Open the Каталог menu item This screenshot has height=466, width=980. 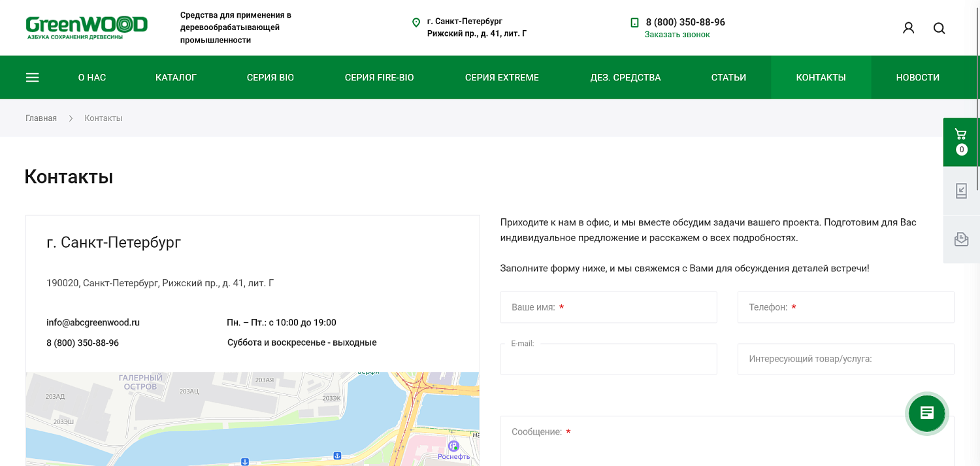[x=176, y=78]
